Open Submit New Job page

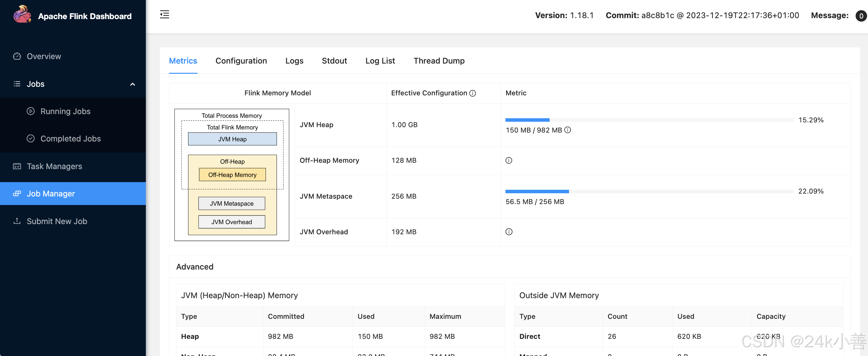point(57,221)
